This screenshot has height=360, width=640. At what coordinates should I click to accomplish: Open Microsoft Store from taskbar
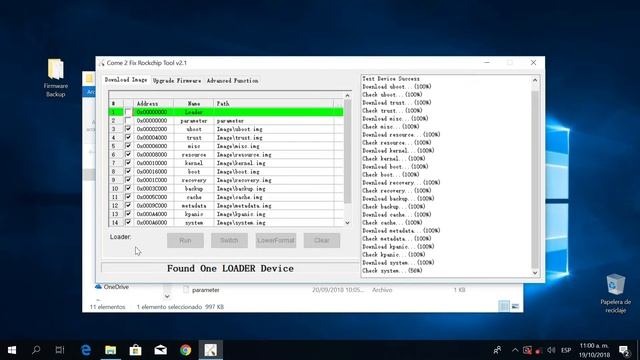coord(136,350)
